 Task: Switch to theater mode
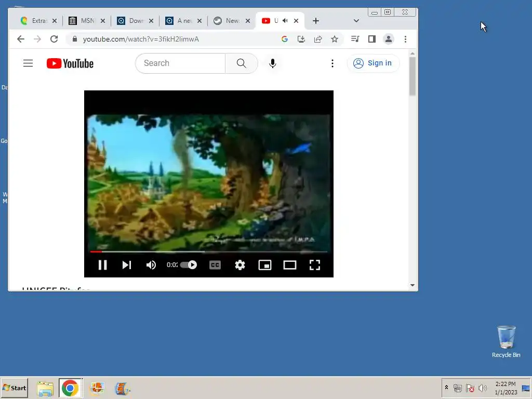click(x=290, y=265)
